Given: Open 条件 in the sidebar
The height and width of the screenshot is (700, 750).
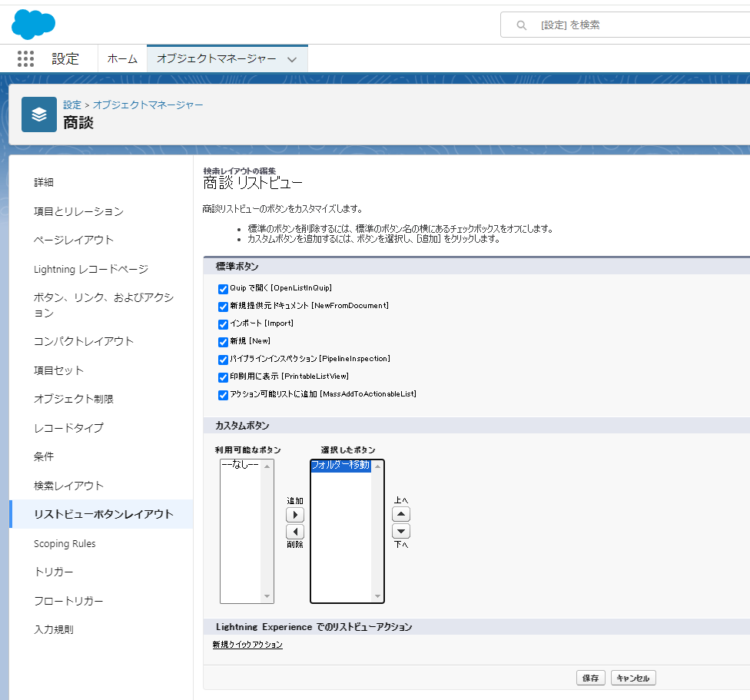Looking at the screenshot, I should pos(44,456).
